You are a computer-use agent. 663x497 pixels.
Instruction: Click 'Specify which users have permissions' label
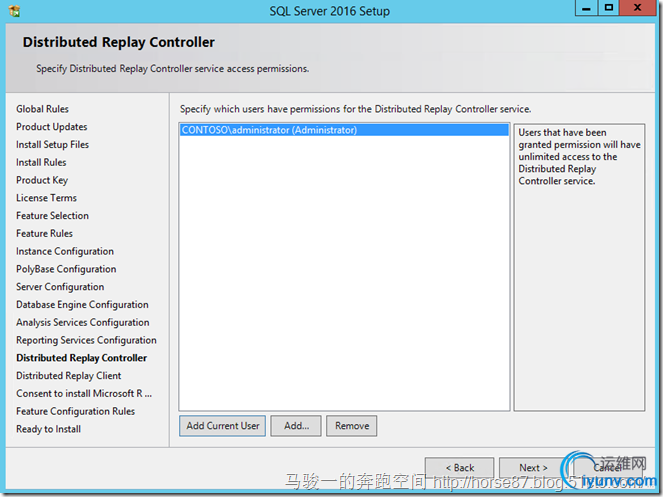(x=355, y=109)
